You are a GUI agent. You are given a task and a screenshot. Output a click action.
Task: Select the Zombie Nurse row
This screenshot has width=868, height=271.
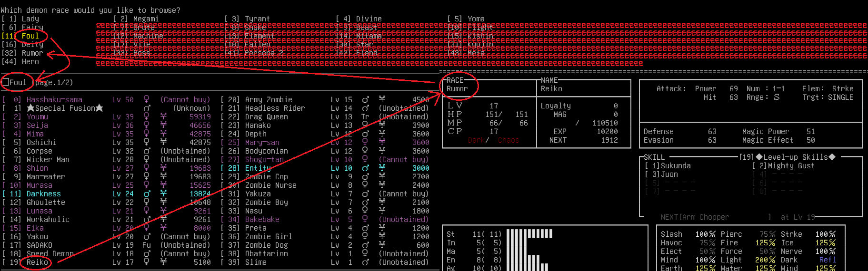325,185
